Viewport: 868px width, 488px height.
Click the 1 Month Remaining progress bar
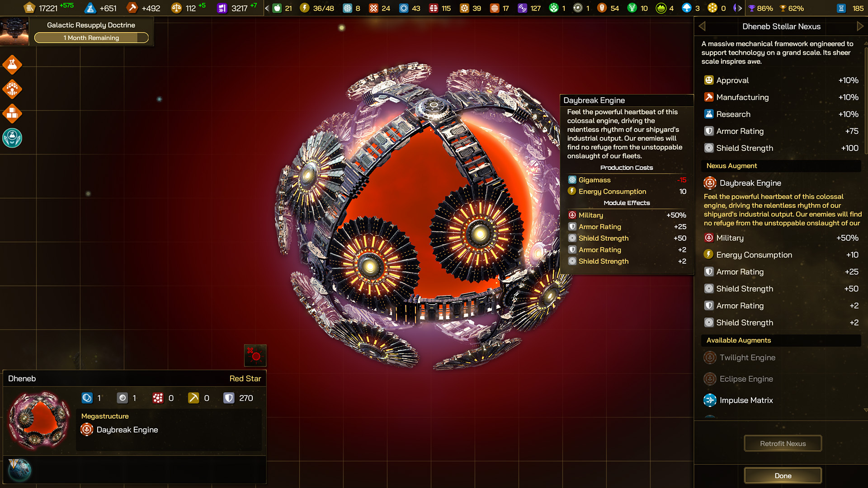coord(91,38)
